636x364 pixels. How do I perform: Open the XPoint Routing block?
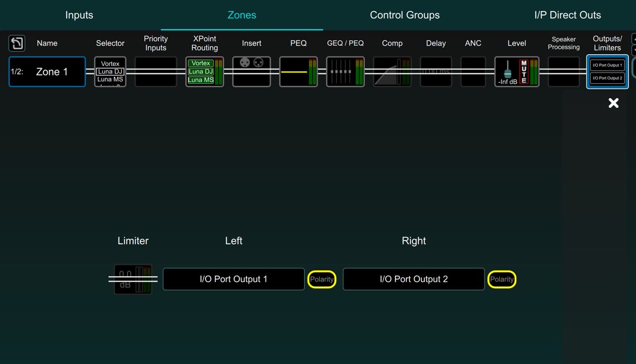point(205,72)
